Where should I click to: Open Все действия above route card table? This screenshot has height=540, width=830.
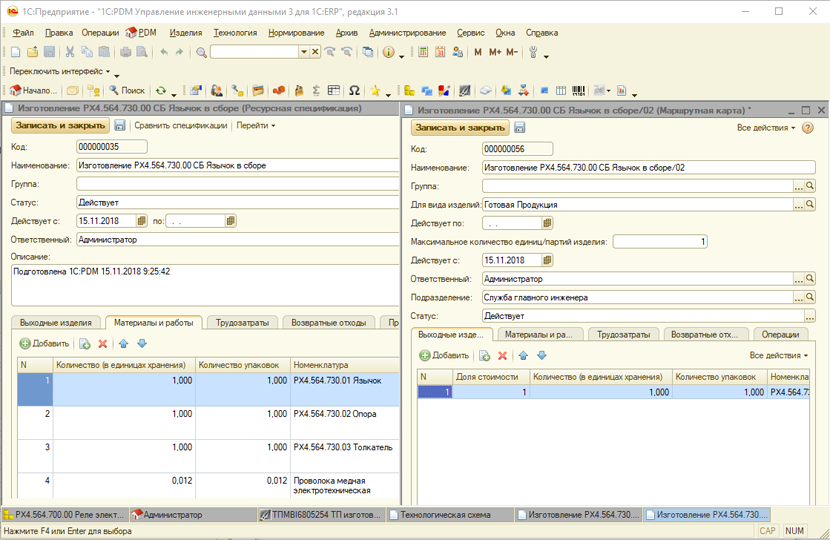(x=779, y=355)
